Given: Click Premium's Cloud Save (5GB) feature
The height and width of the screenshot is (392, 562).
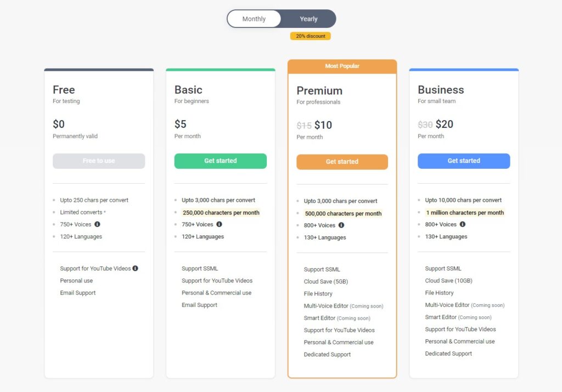Looking at the screenshot, I should coord(326,282).
